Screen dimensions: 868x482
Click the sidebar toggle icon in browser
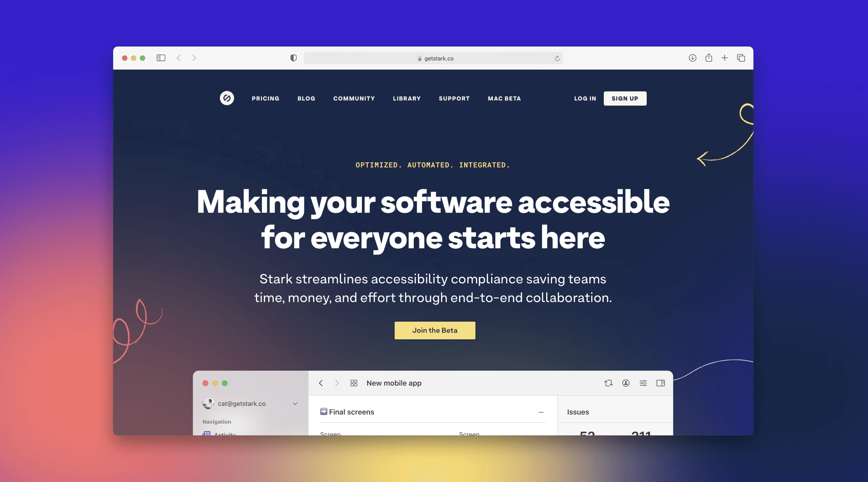(160, 58)
